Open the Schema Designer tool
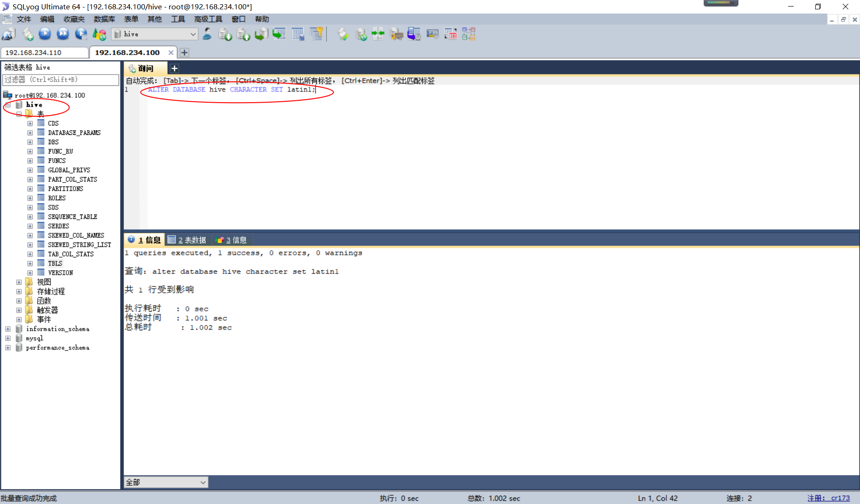 click(468, 34)
